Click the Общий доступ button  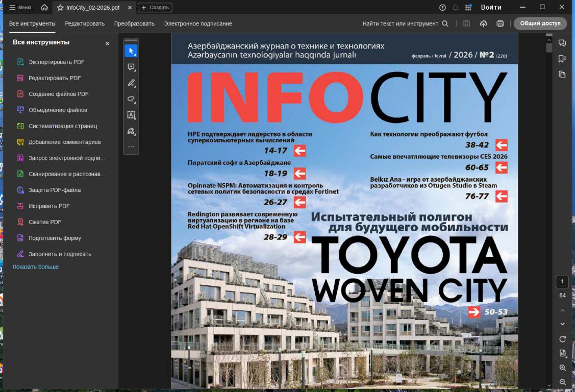(x=540, y=23)
